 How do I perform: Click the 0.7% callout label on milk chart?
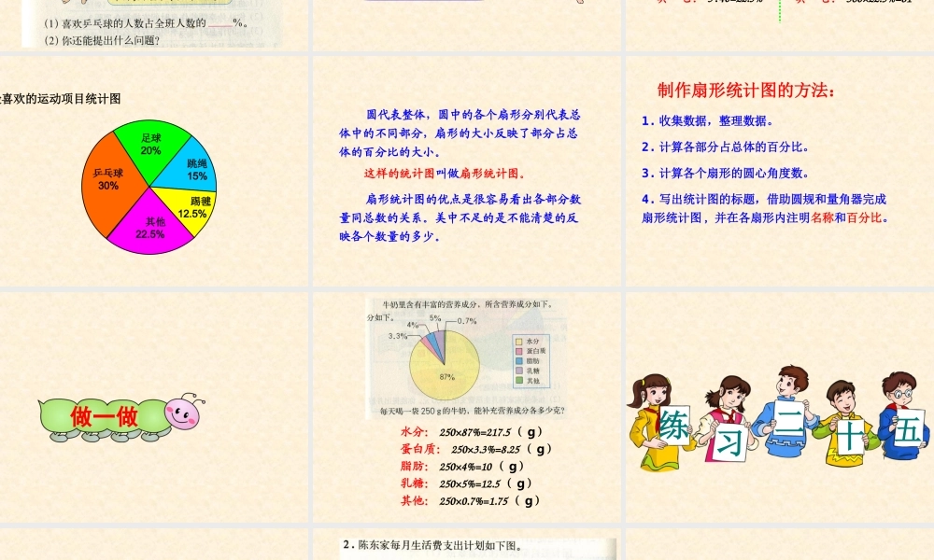[x=467, y=321]
